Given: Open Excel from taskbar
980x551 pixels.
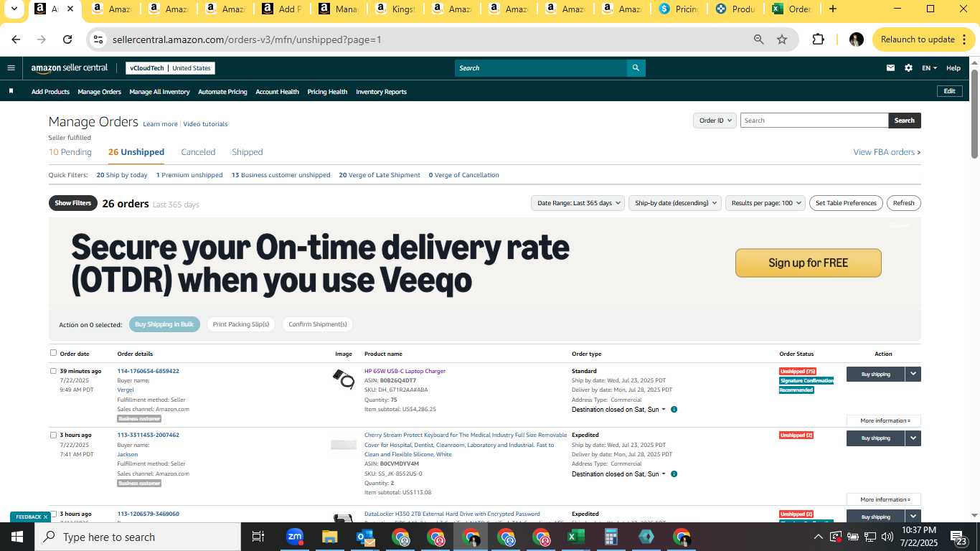Looking at the screenshot, I should click(x=575, y=537).
